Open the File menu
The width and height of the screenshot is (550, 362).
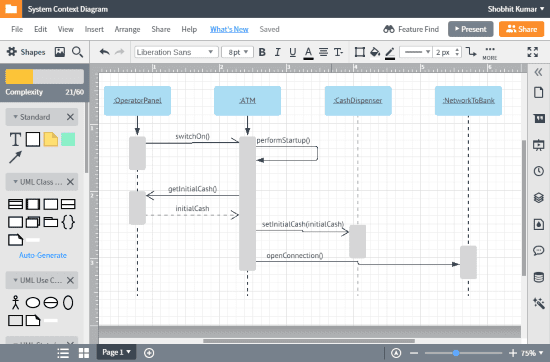tap(17, 29)
